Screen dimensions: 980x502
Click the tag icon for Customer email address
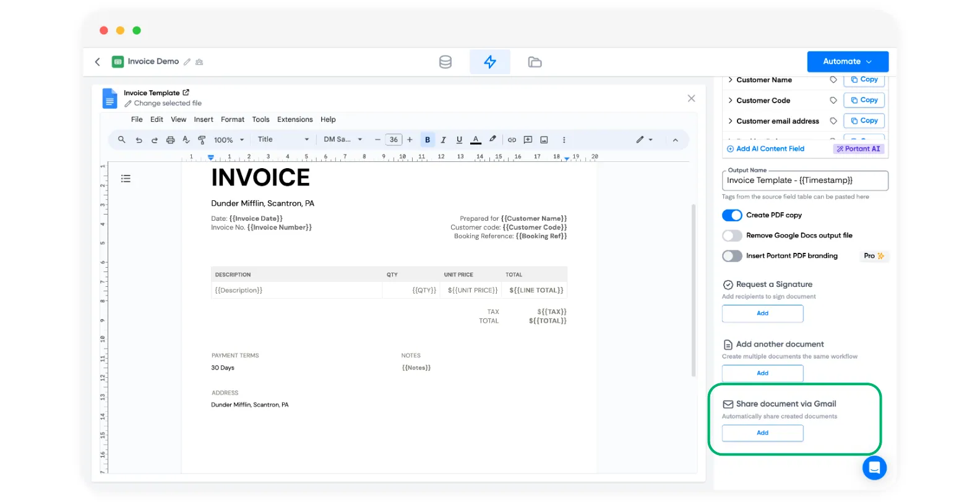[x=833, y=121]
